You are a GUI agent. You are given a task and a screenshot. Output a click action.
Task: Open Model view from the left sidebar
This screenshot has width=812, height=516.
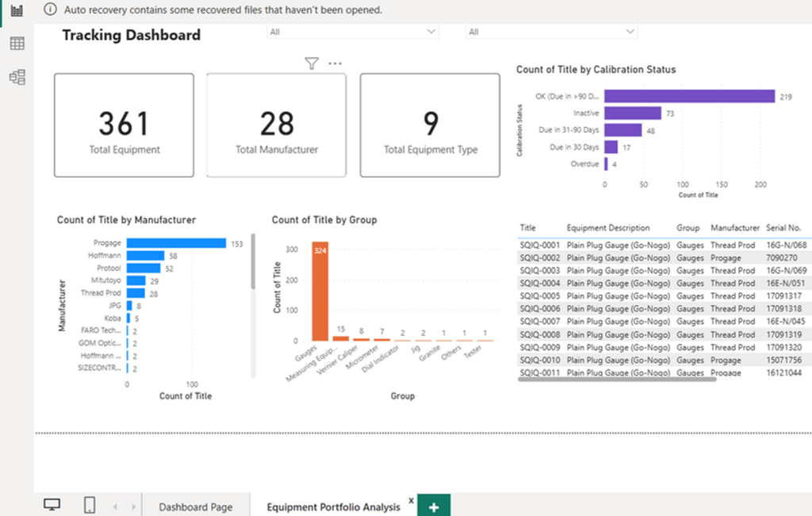[17, 77]
